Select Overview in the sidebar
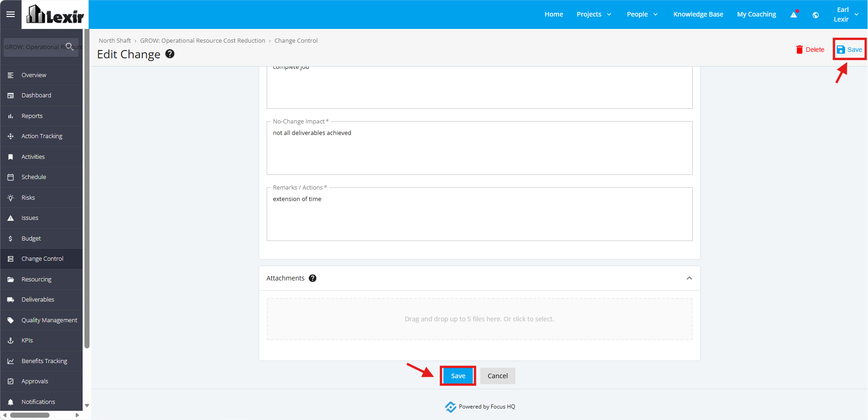Viewport: 868px width, 420px height. pos(41,75)
